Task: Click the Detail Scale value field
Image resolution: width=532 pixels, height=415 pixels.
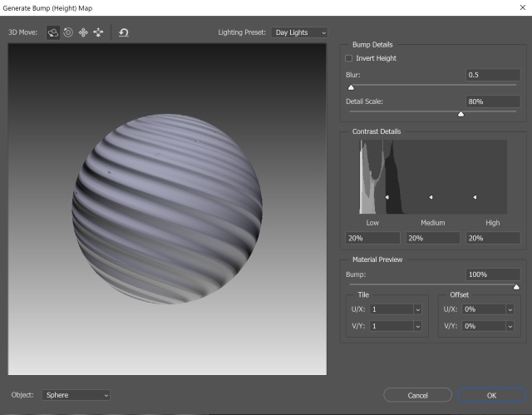Action: [x=493, y=101]
